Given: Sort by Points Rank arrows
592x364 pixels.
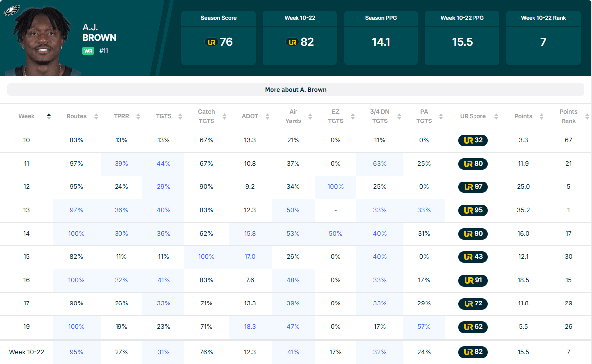Looking at the screenshot, I should [587, 116].
